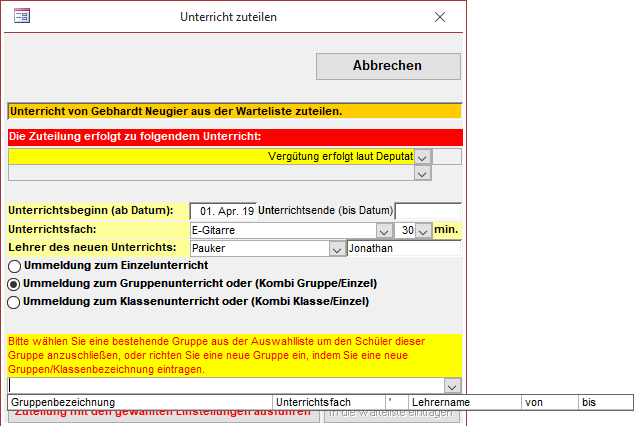Close the Unterricht zuteilen dialog
The width and height of the screenshot is (636, 426).
(x=440, y=17)
